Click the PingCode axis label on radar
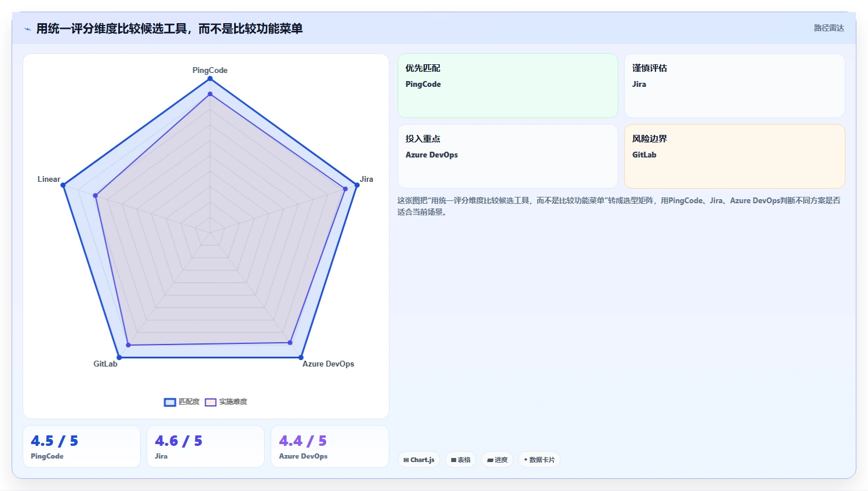The height and width of the screenshot is (491, 868). [210, 70]
